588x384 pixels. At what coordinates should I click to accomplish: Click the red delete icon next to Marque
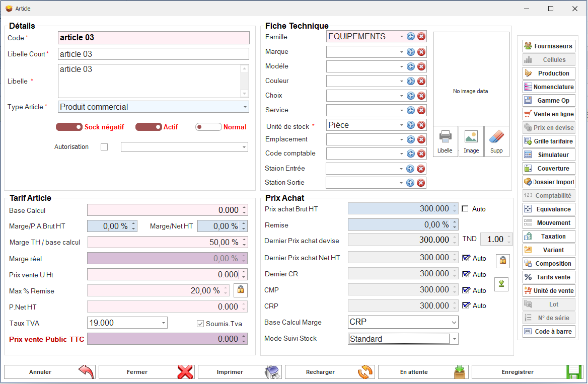coord(421,52)
